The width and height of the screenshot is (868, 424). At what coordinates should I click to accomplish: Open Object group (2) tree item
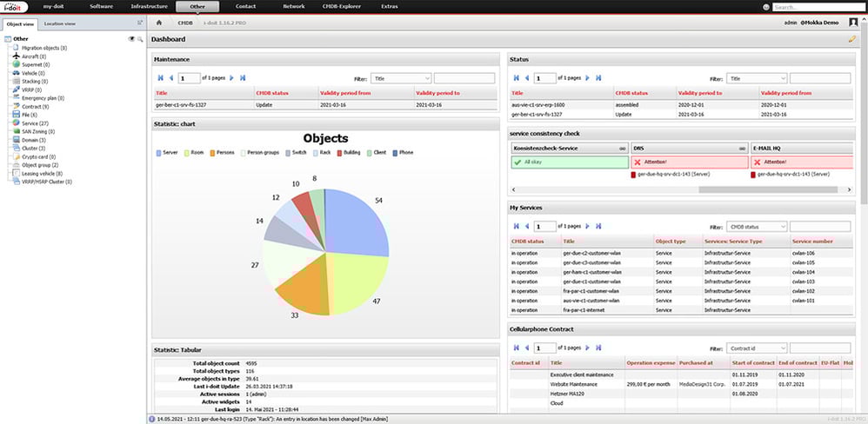40,165
